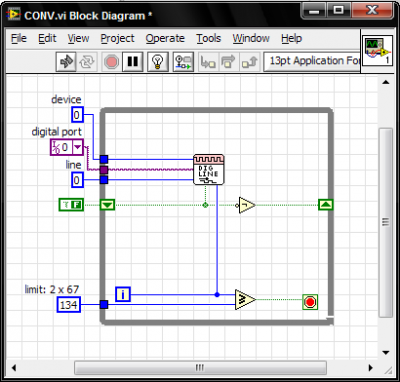Click the horizontal scrollbar left arrow
400x382 pixels.
point(14,368)
